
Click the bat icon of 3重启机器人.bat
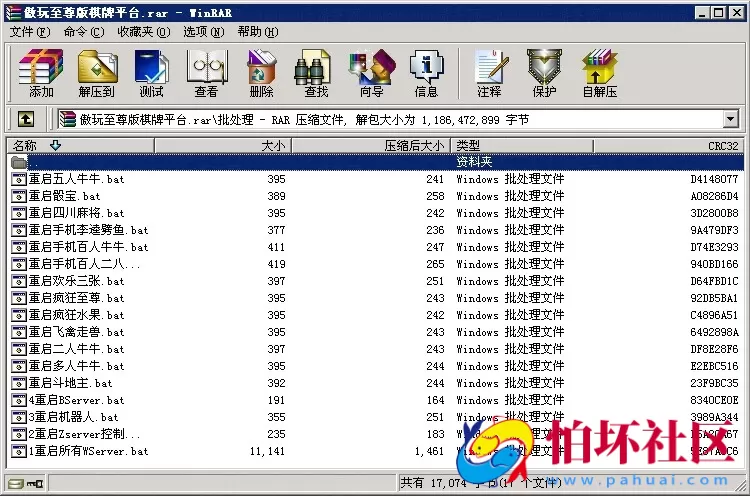[19, 417]
